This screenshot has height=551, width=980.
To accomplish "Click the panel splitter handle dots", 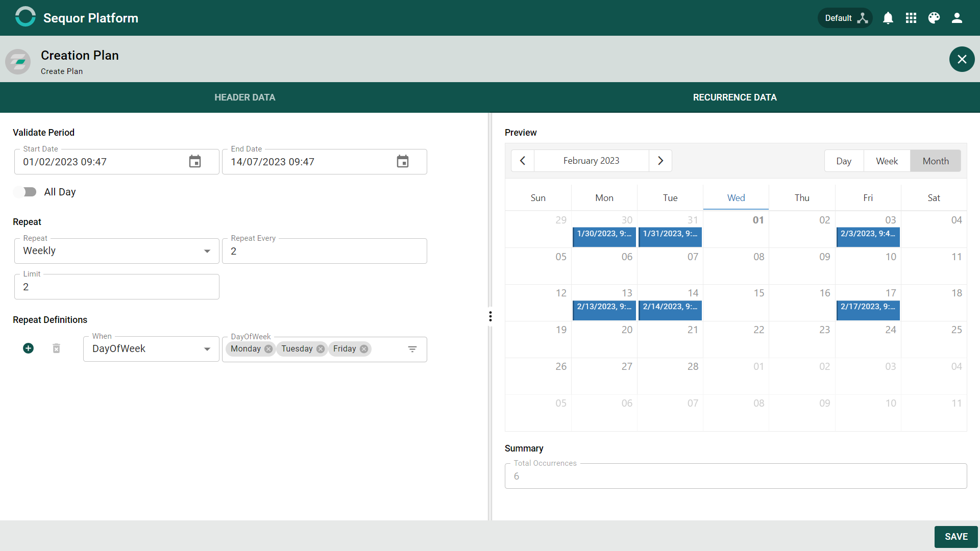I will (x=491, y=316).
